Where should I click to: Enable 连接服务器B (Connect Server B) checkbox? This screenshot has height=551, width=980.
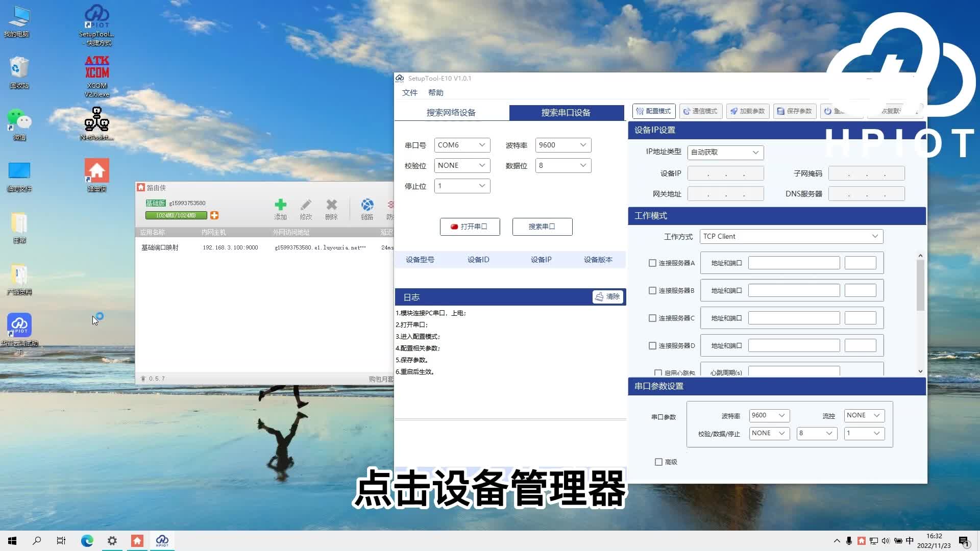pos(651,290)
